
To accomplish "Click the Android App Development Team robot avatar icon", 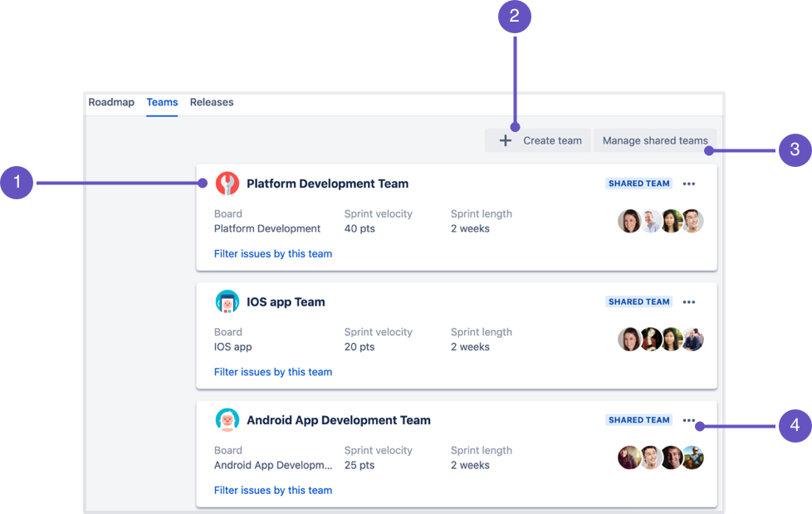I will point(227,419).
